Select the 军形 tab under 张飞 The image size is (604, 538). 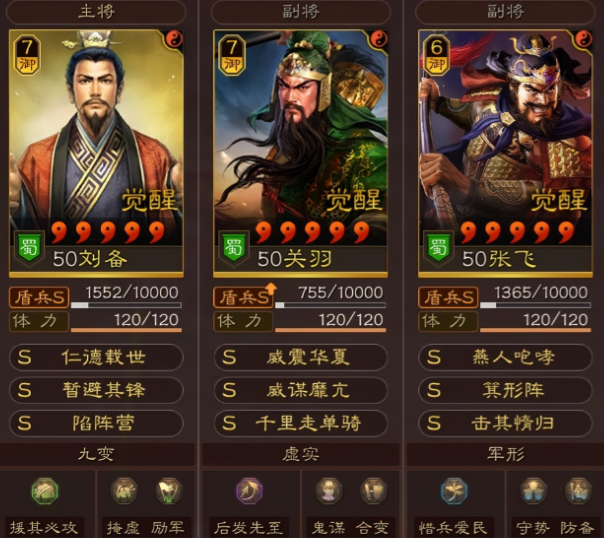pyautogui.click(x=505, y=454)
